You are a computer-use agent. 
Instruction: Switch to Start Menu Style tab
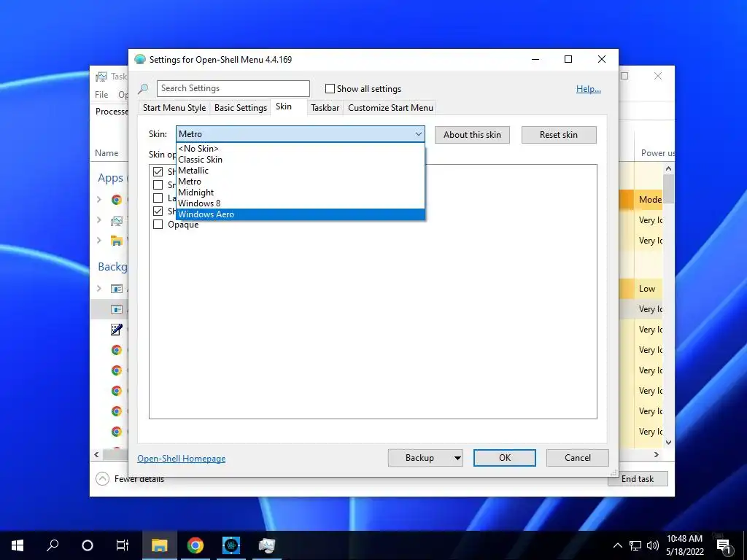pyautogui.click(x=174, y=108)
